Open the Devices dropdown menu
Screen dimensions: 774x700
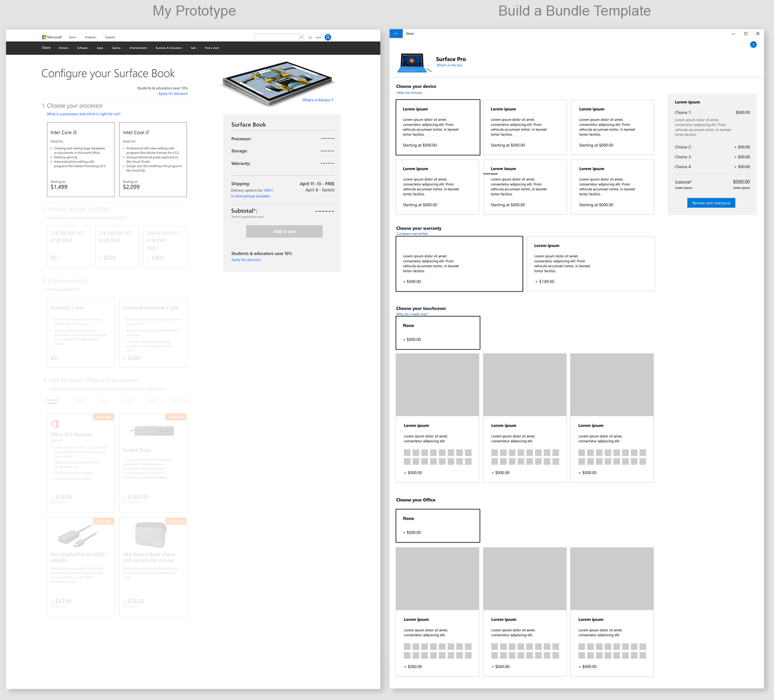click(64, 48)
